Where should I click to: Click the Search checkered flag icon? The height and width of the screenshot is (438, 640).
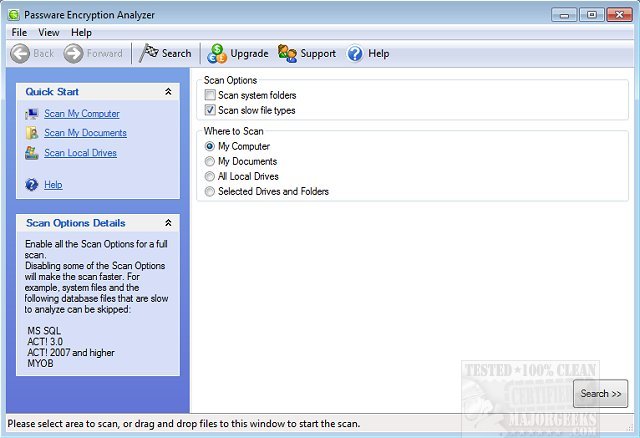pyautogui.click(x=149, y=53)
